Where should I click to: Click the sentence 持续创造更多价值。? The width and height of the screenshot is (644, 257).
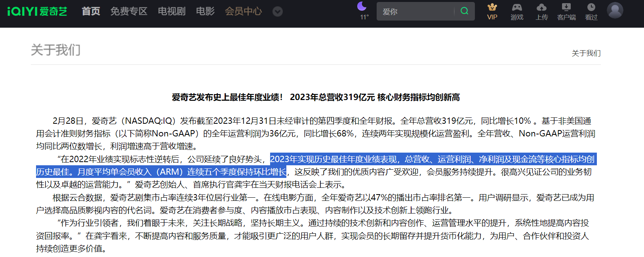71,249
